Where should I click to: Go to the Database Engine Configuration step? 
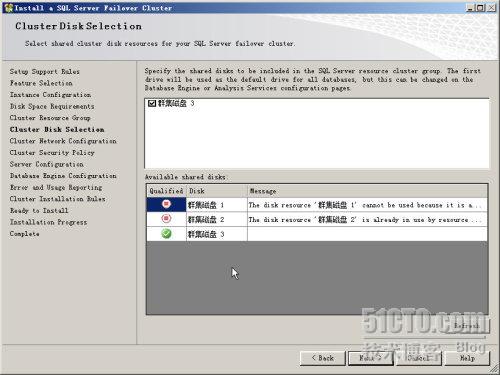click(63, 176)
